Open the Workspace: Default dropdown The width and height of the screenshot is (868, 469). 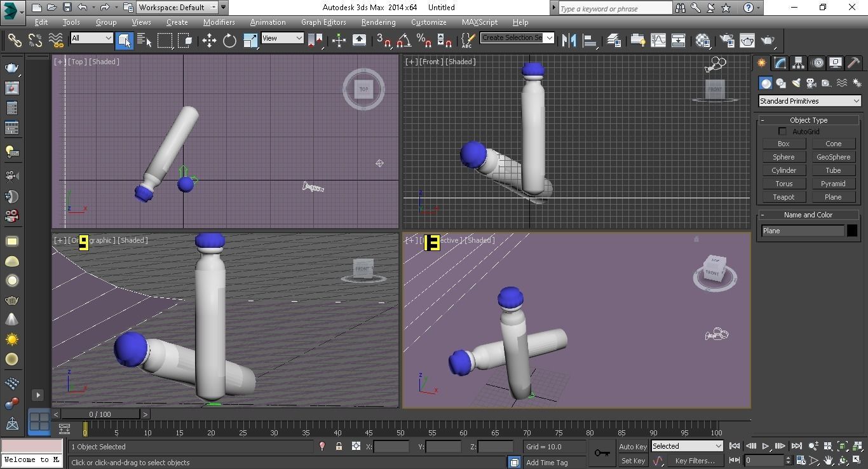(177, 8)
